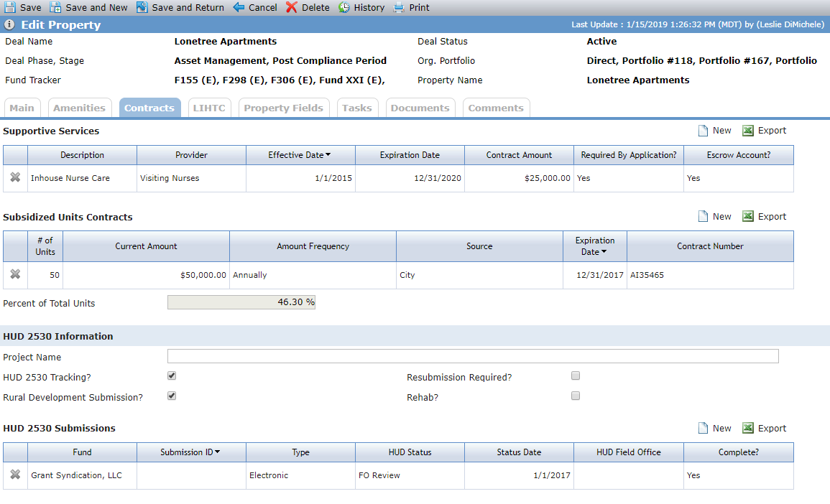
Task: Open the Documents tab
Action: click(x=420, y=108)
